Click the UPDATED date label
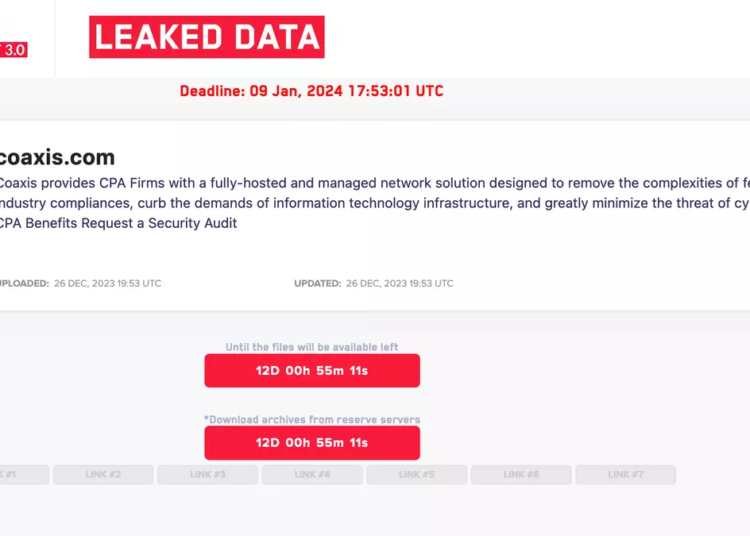The width and height of the screenshot is (750, 536). (317, 283)
